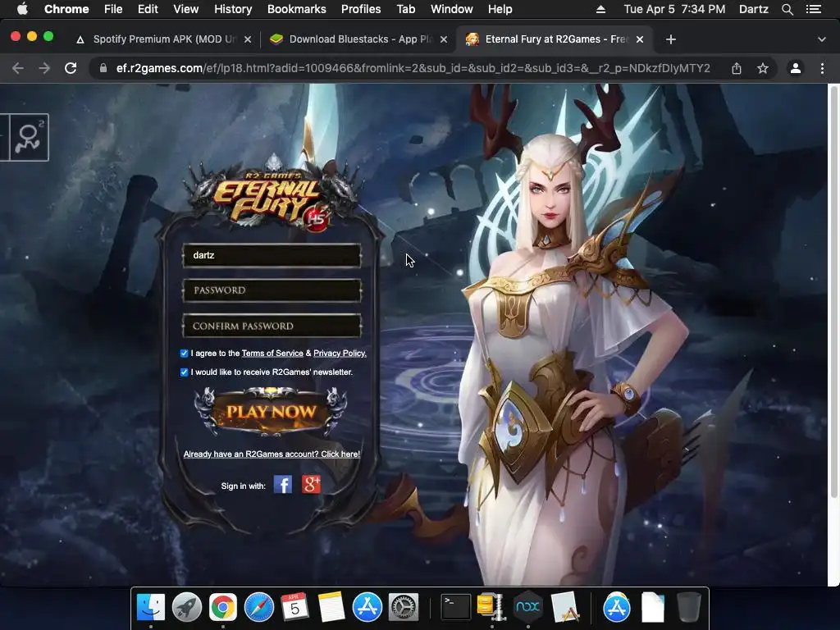Open the File menu

(x=113, y=9)
